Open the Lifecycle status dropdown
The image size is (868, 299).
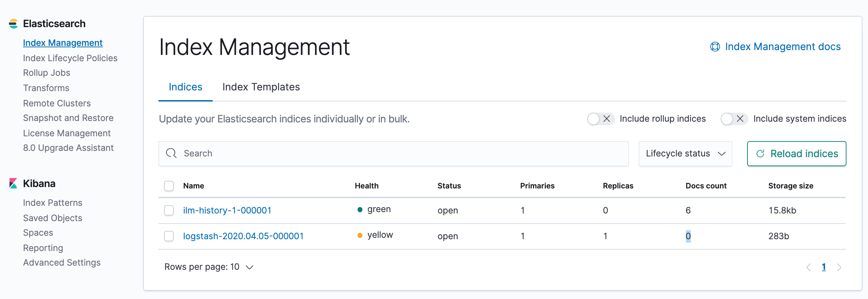tap(685, 153)
